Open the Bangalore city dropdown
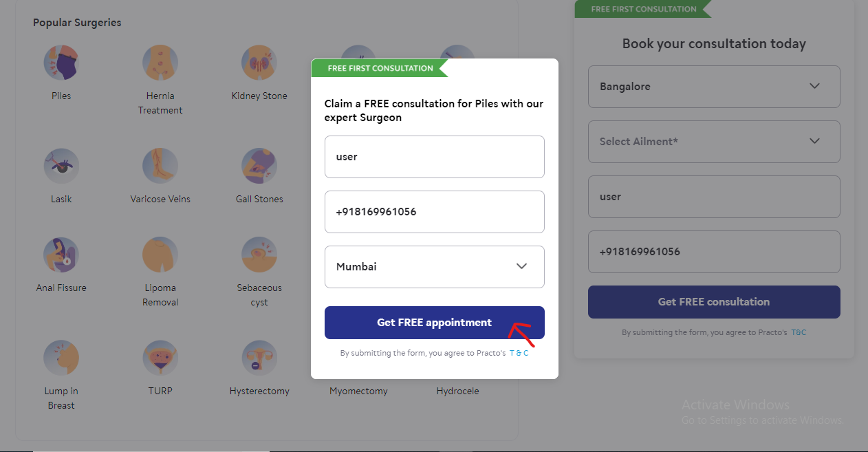 714,87
